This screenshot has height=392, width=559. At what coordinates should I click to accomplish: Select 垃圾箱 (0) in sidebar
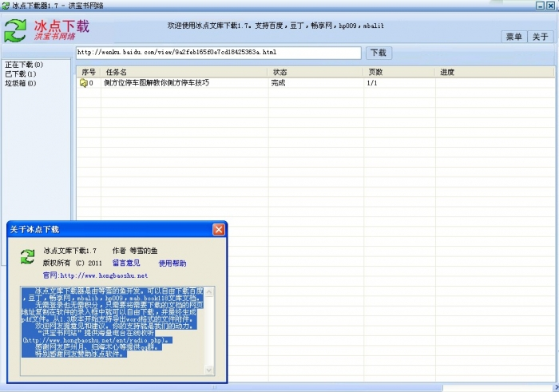20,83
